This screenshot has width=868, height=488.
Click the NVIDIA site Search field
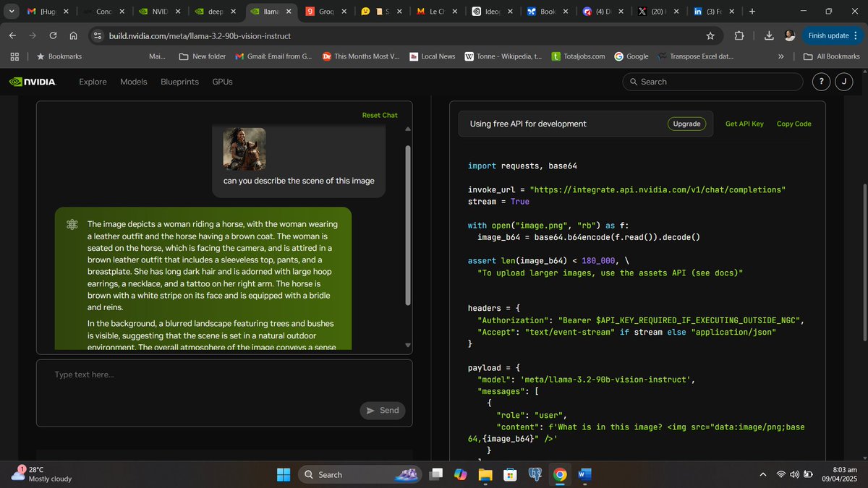pos(712,82)
